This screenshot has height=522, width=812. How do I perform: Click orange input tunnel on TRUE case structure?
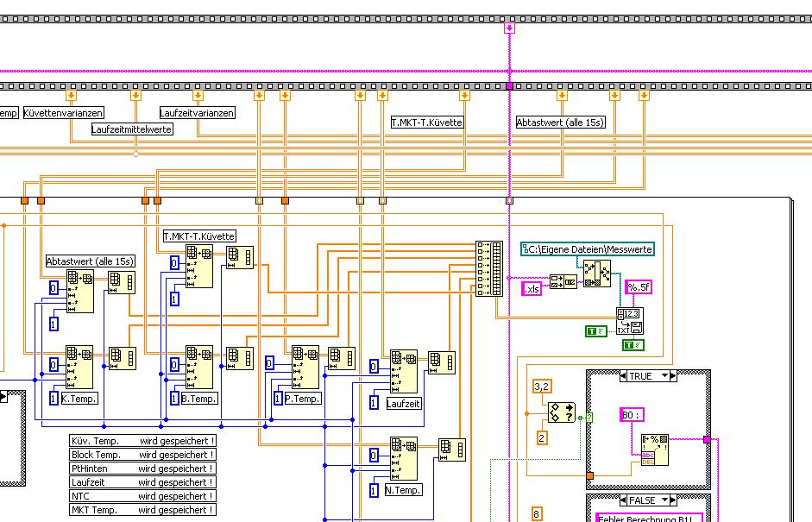(x=590, y=475)
